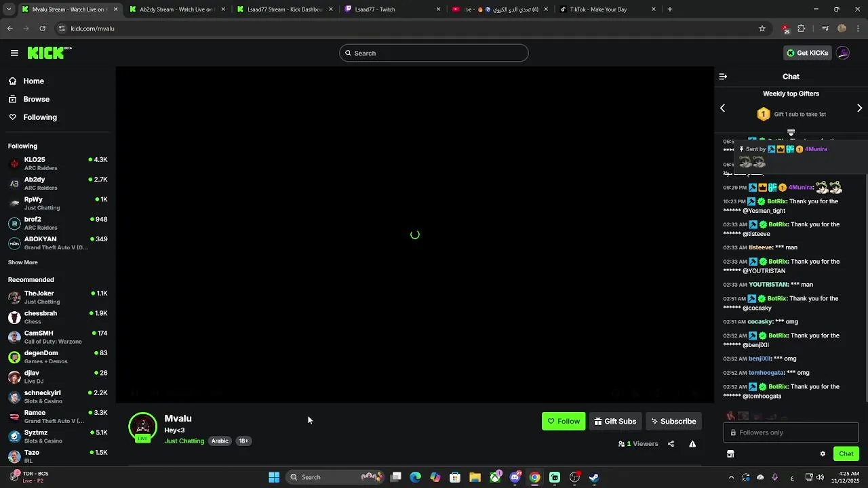Go back in browser history
The image size is (868, 488).
(9, 28)
